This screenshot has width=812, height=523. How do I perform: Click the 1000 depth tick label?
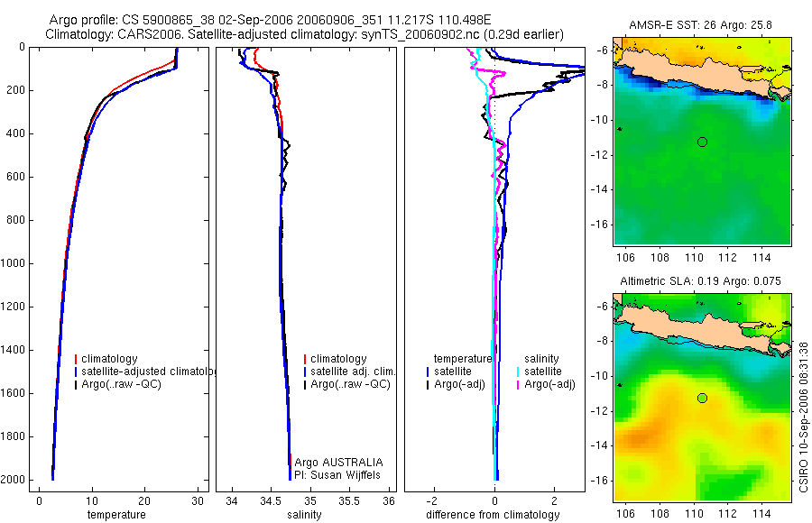13,263
